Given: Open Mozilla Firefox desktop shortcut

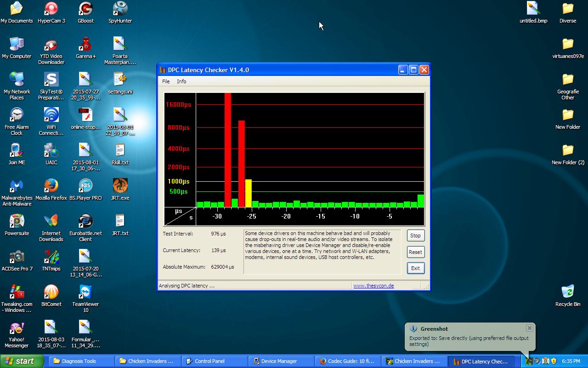Looking at the screenshot, I should 51,186.
